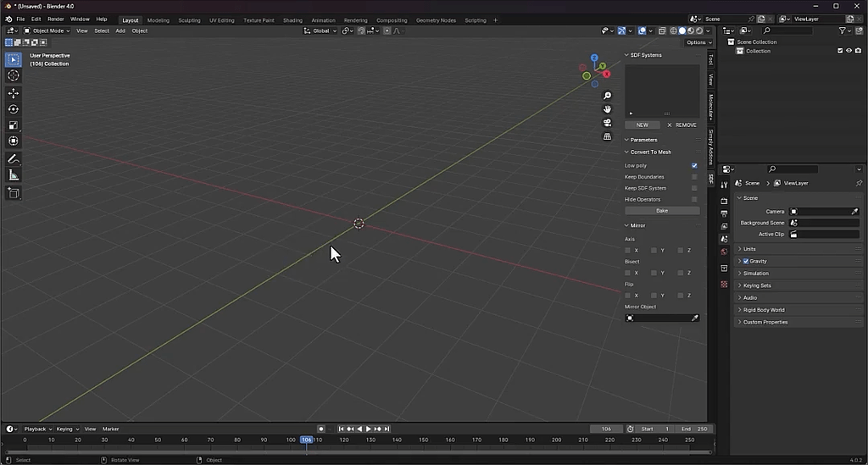
Task: Uncheck the Low poly checkbox
Action: click(694, 166)
